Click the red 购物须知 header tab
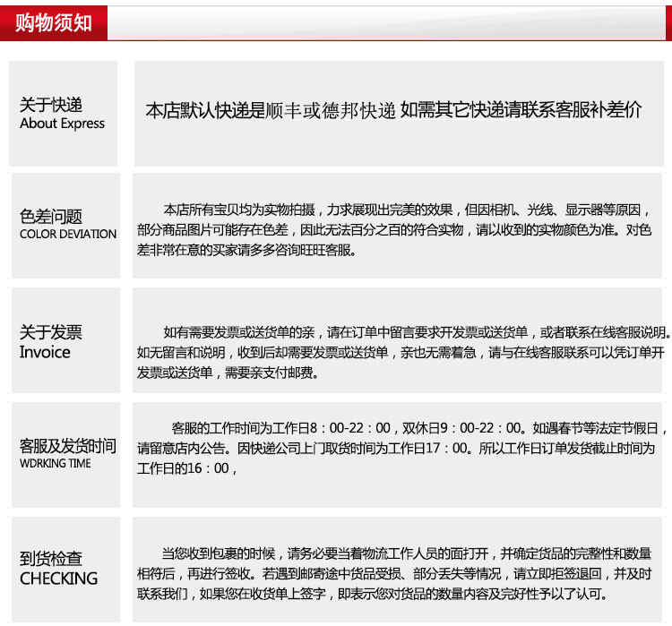 (54, 22)
